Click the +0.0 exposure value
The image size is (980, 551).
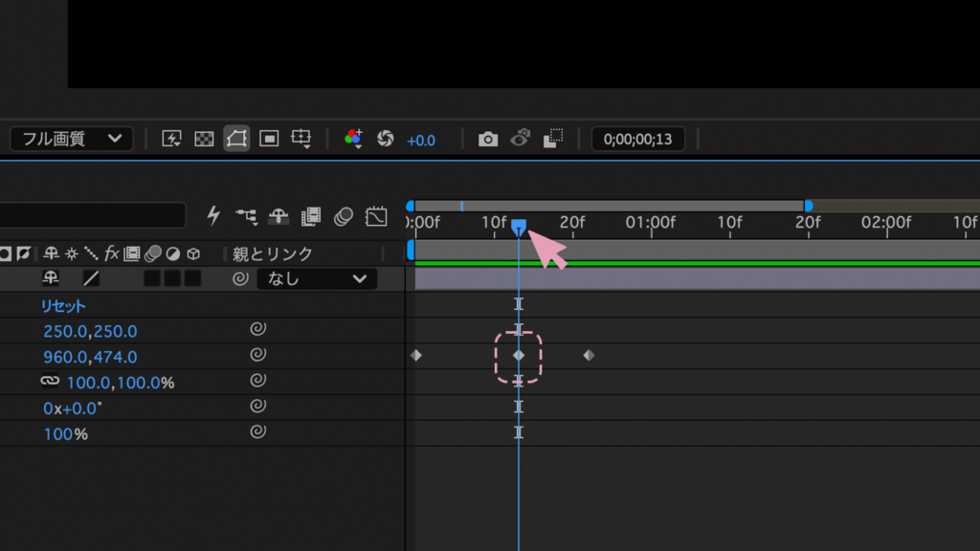click(x=421, y=141)
